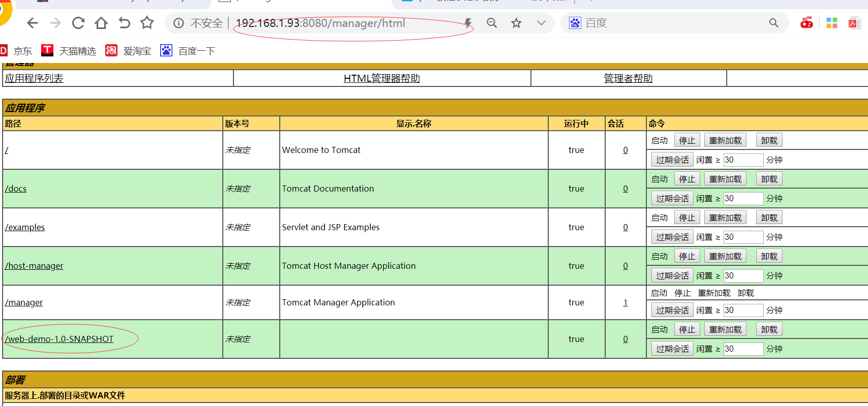Image resolution: width=868 pixels, height=406 pixels.
Task: Click session count 0 for root app
Action: pos(625,150)
